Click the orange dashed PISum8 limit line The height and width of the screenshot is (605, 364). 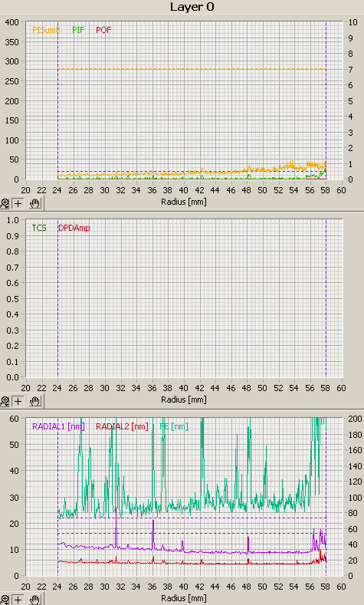(192, 69)
